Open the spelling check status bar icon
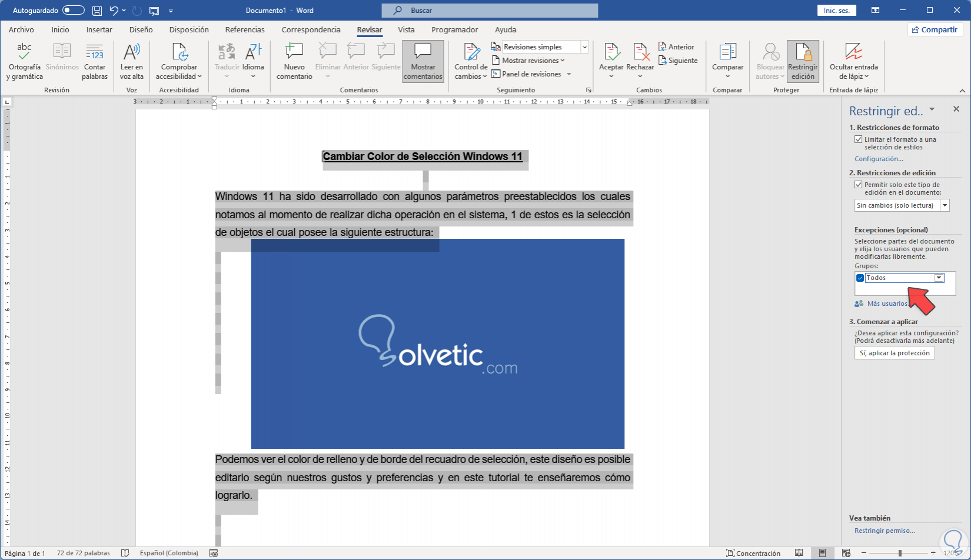 125,553
